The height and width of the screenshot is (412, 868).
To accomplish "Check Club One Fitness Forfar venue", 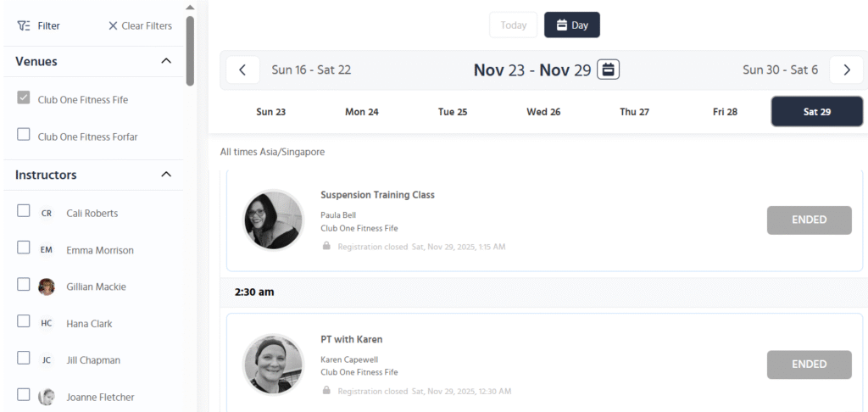I will (x=24, y=135).
